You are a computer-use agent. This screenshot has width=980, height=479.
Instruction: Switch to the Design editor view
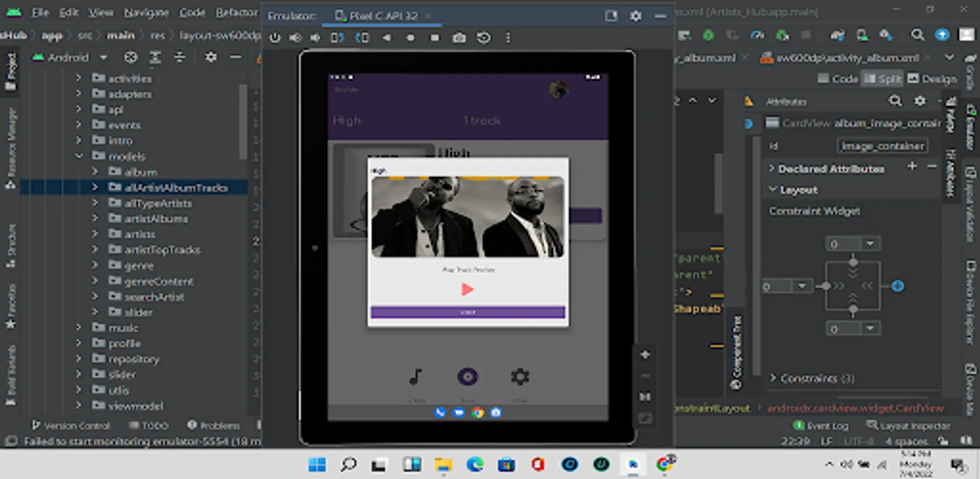tap(932, 79)
